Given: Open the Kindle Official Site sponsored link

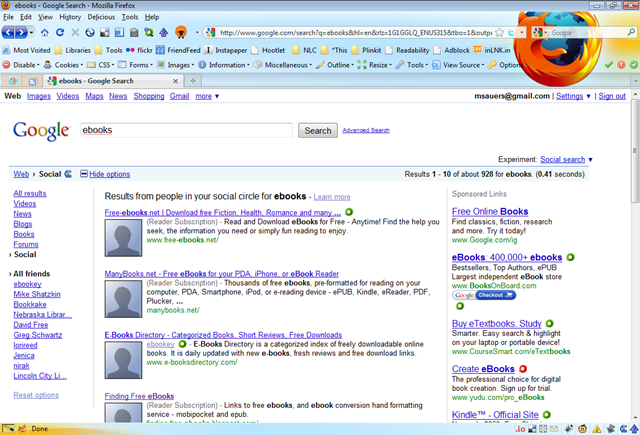Looking at the screenshot, I should [x=495, y=415].
